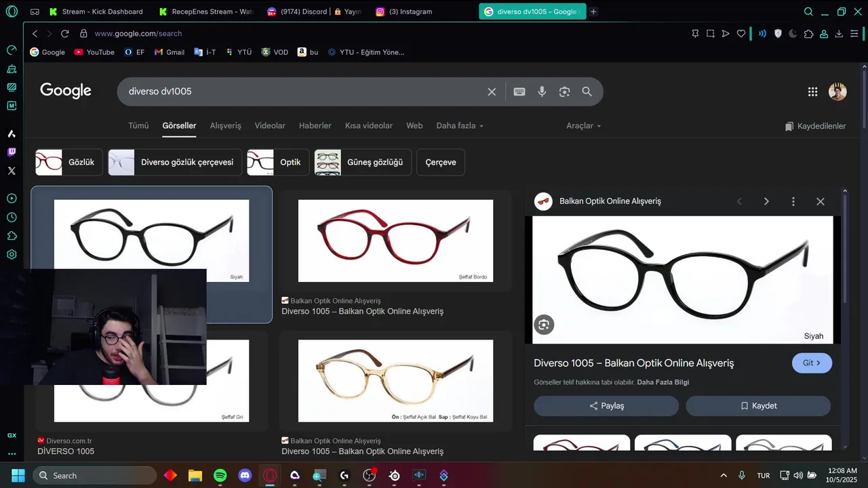Open YouTube bookmark in bookmarks bar
Image resolution: width=868 pixels, height=488 pixels.
click(x=94, y=52)
